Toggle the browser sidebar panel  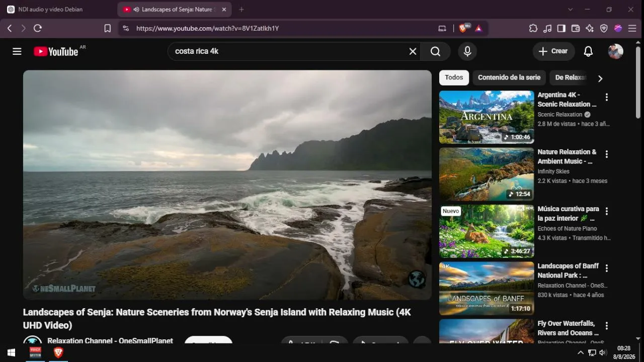tap(561, 29)
